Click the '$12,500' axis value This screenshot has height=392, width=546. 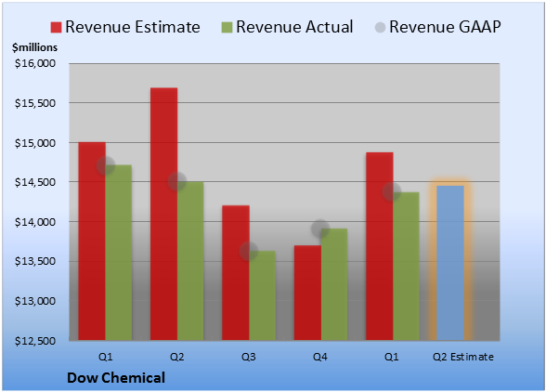click(35, 341)
